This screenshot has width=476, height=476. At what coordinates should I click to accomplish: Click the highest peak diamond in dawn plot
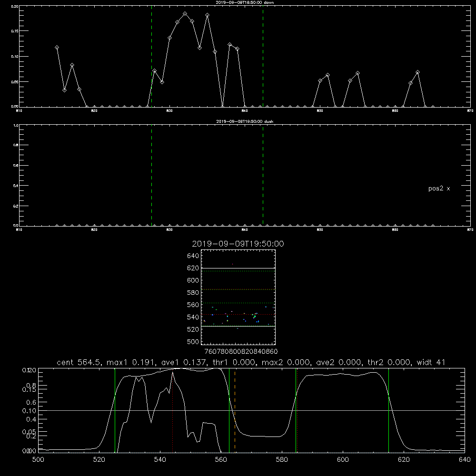coord(185,14)
